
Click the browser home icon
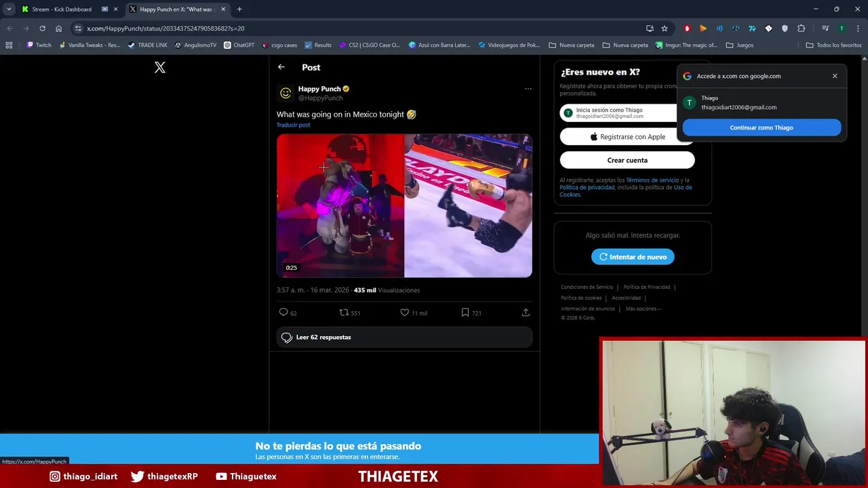(x=59, y=28)
